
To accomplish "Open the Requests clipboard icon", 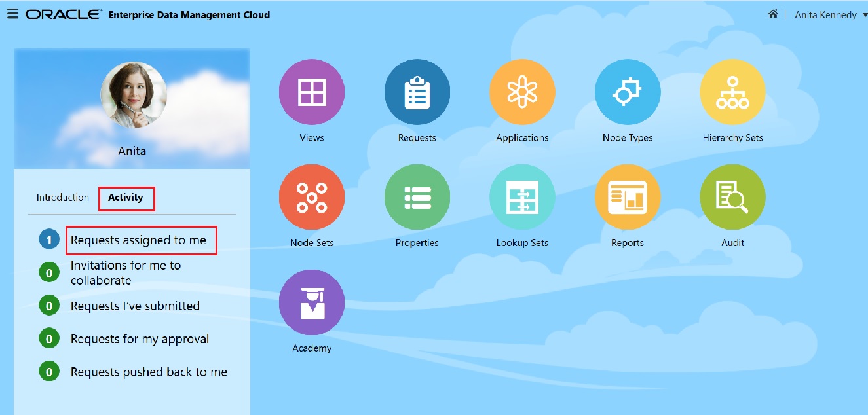I will click(417, 92).
